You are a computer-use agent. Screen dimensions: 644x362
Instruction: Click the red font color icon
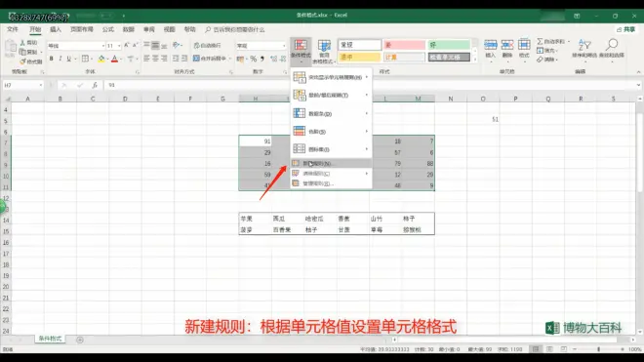tap(114, 59)
